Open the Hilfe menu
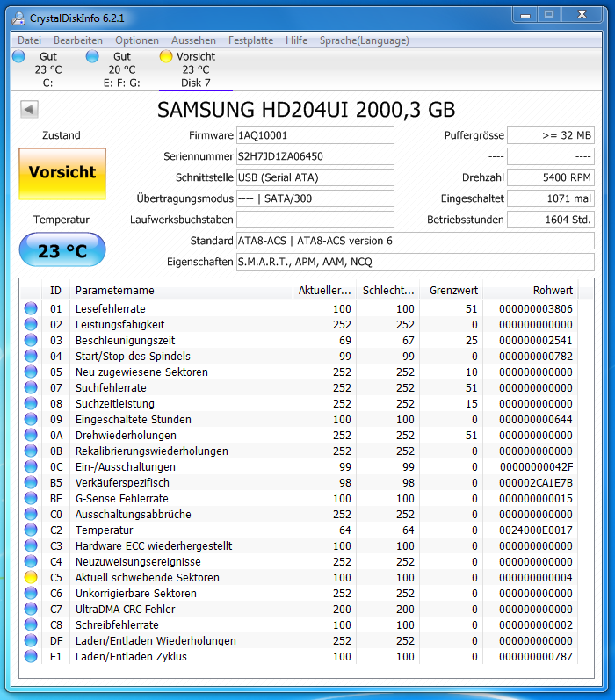 tap(297, 40)
